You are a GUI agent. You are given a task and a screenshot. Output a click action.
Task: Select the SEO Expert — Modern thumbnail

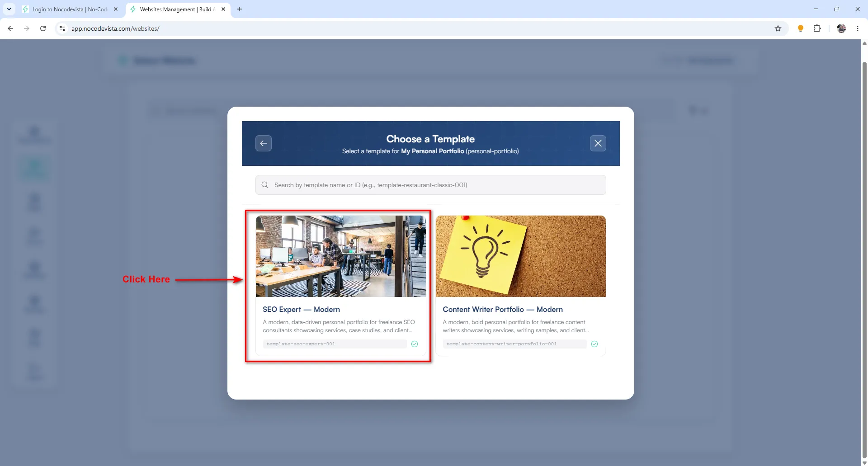click(x=340, y=256)
